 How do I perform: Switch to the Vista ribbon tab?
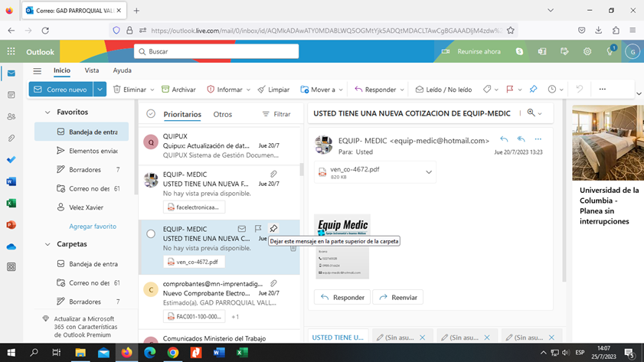tap(92, 70)
